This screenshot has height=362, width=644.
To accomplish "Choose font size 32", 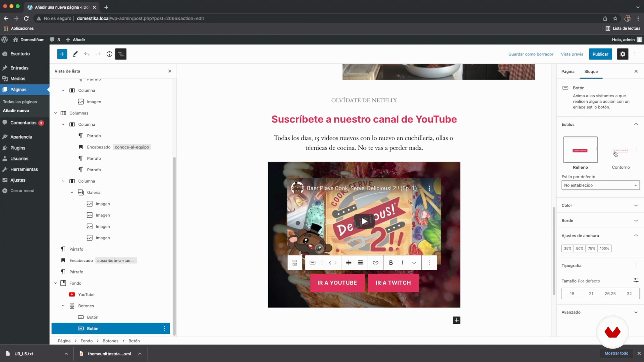I will (629, 294).
